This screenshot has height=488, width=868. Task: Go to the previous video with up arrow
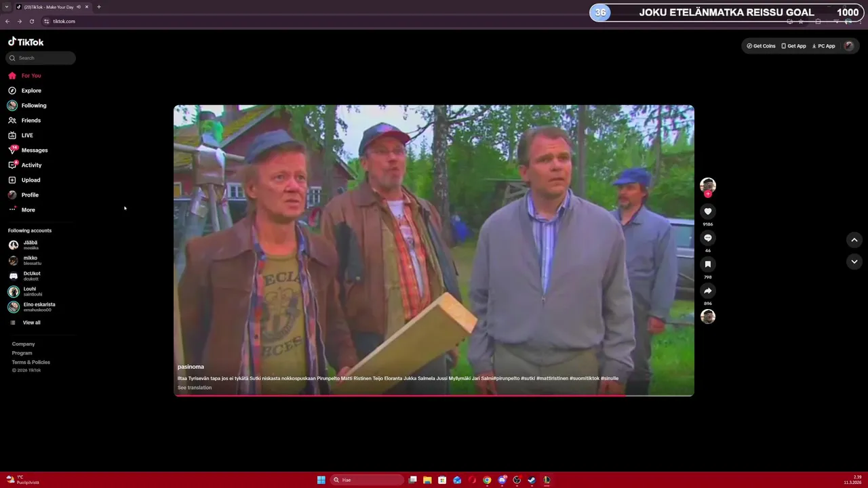point(854,240)
